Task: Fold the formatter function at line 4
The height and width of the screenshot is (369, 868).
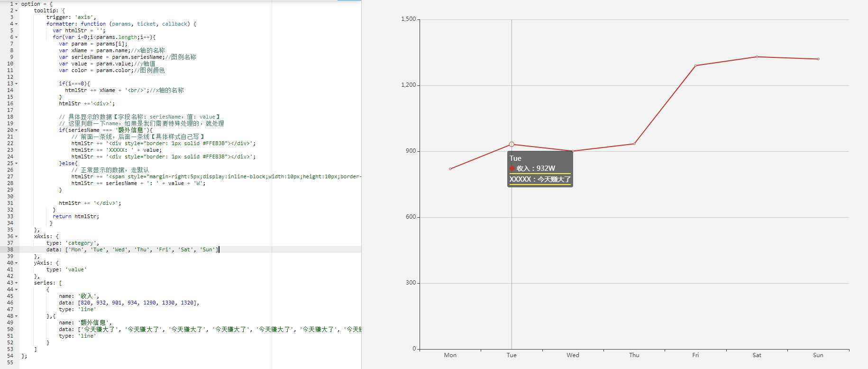Action: 17,24
